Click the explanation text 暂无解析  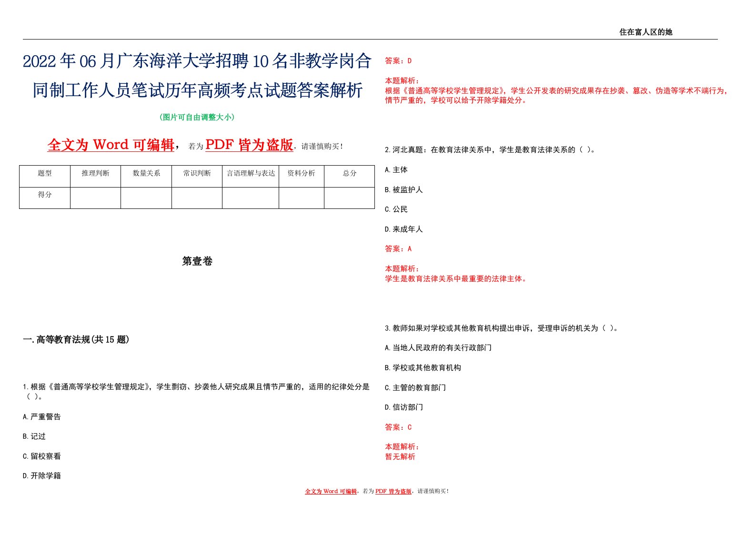point(400,457)
